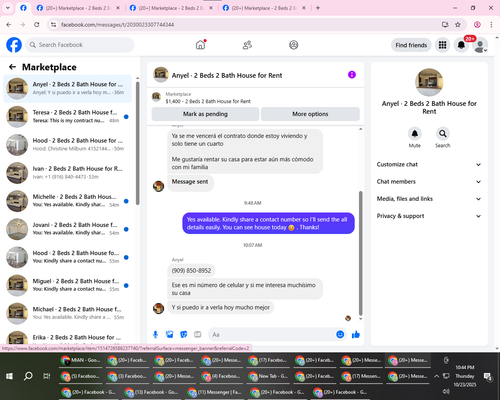Screen dimensions: 500x400
Task: Switch to the third Marketplace browser tab
Action: point(171,8)
